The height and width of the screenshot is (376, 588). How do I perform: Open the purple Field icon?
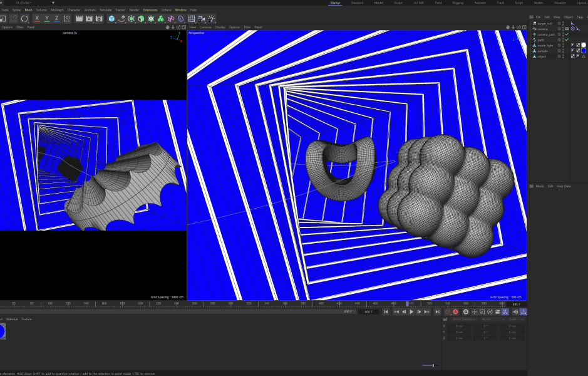point(181,18)
